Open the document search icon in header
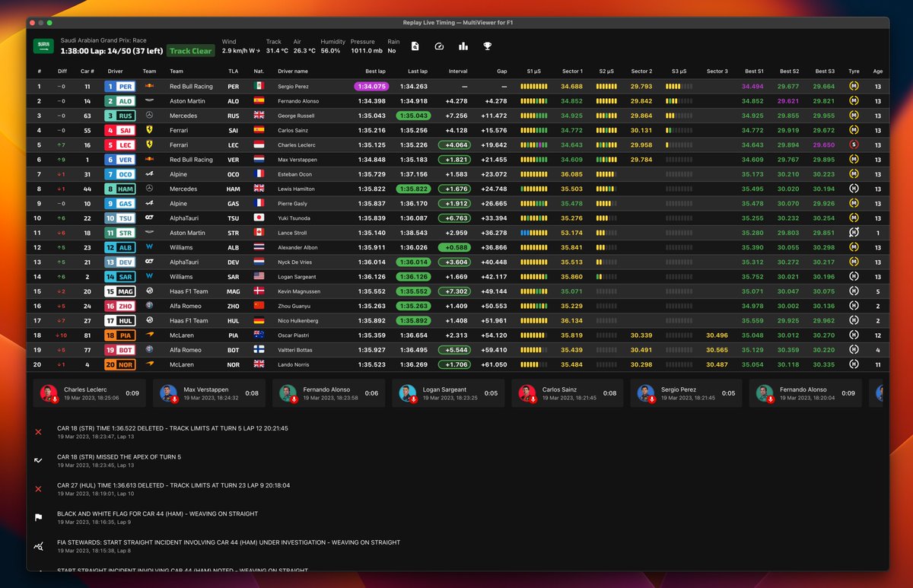 [x=415, y=46]
